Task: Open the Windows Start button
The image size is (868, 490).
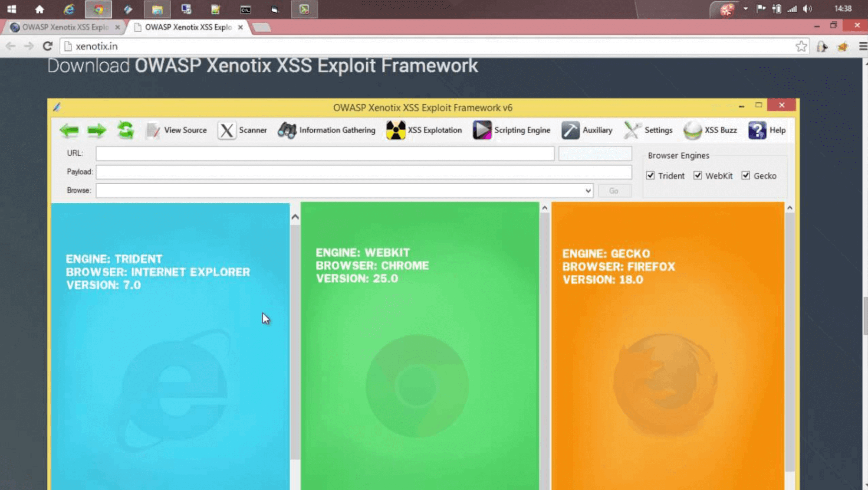Action: pos(12,9)
